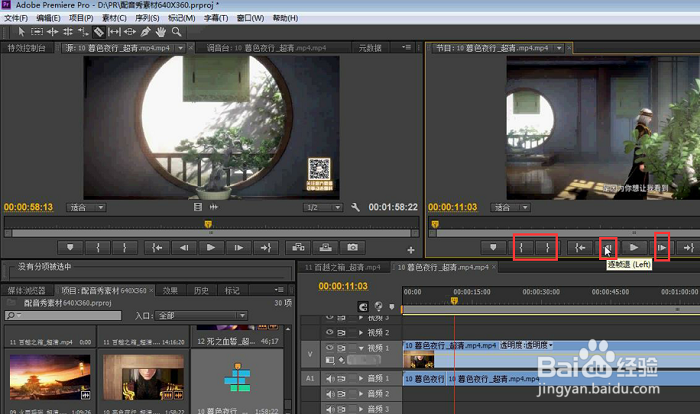Mute 音频 1 track speaker toggle
Viewport: 700px width, 414px height.
tap(330, 379)
